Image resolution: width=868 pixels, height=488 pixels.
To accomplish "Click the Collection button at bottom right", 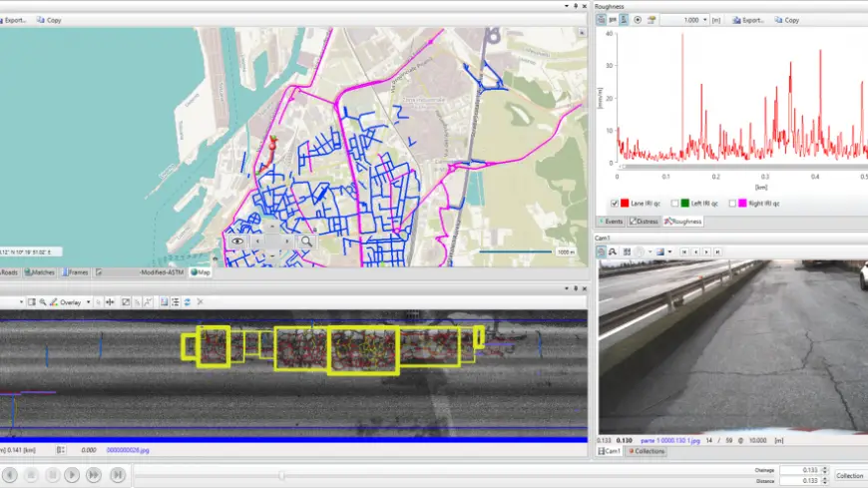I will (x=850, y=476).
